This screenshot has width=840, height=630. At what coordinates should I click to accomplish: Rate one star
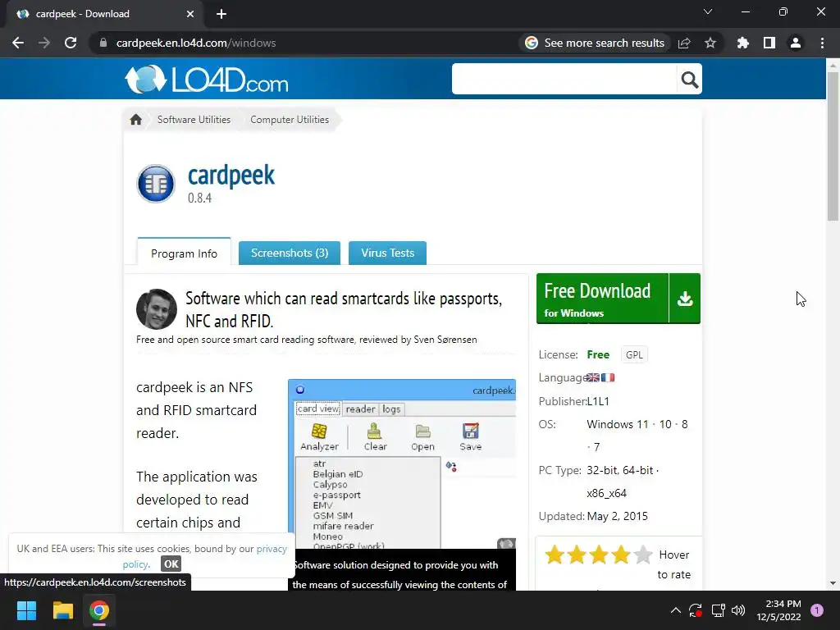click(555, 555)
